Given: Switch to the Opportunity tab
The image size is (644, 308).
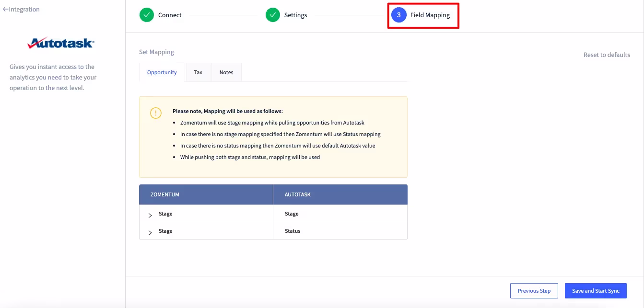Looking at the screenshot, I should (x=162, y=72).
